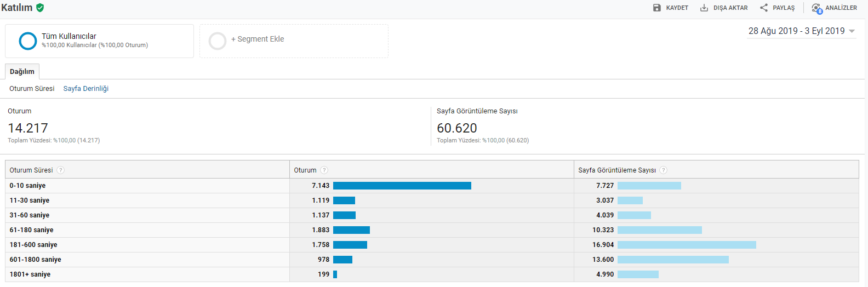This screenshot has height=287, width=868.
Task: Click the 0-10 saniye row label
Action: (27, 186)
